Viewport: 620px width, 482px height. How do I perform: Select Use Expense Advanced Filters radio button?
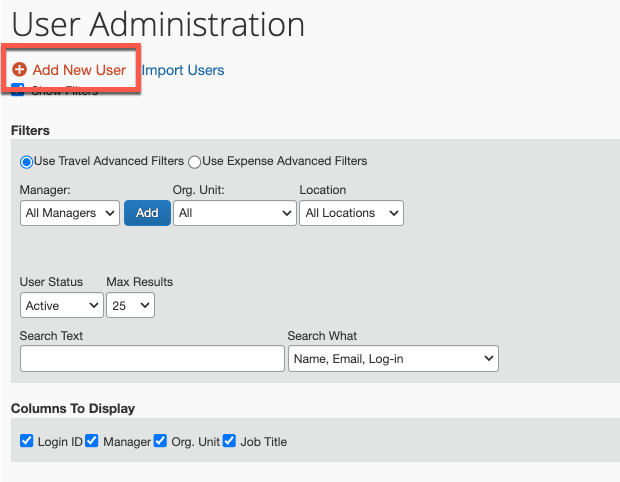(194, 162)
